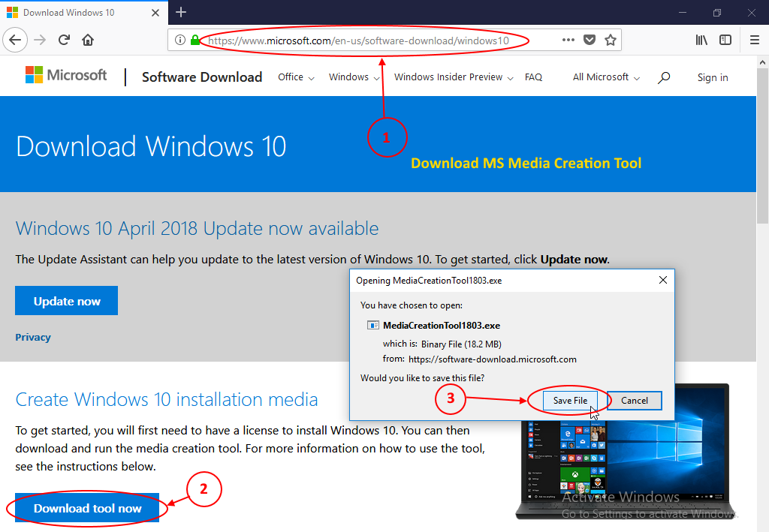Image resolution: width=769 pixels, height=532 pixels.
Task: Close the Download Windows 10 tab
Action: [155, 13]
